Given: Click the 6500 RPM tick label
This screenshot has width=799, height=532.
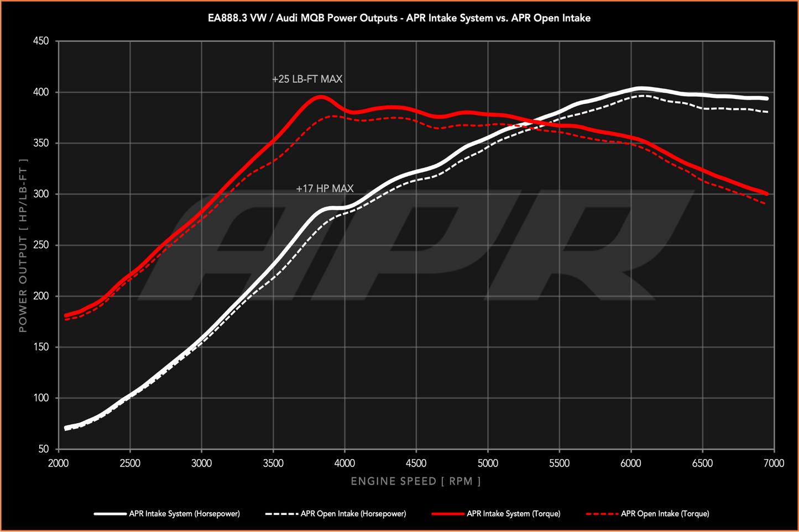Looking at the screenshot, I should coord(703,463).
